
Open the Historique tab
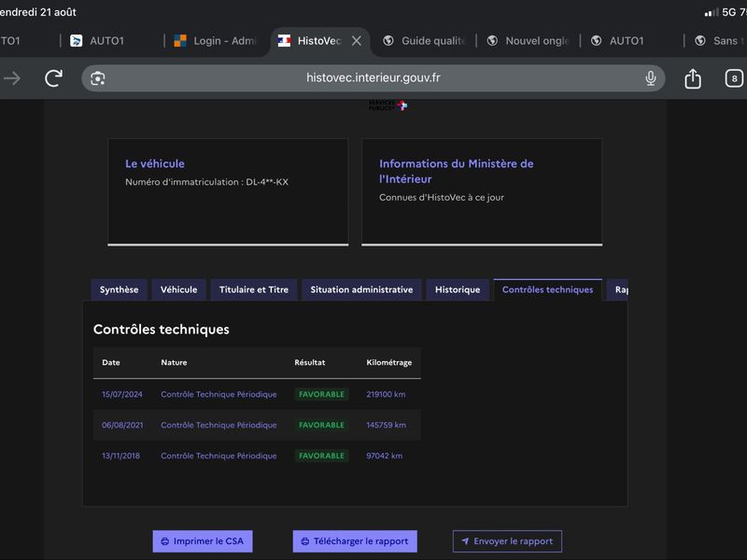tap(458, 289)
